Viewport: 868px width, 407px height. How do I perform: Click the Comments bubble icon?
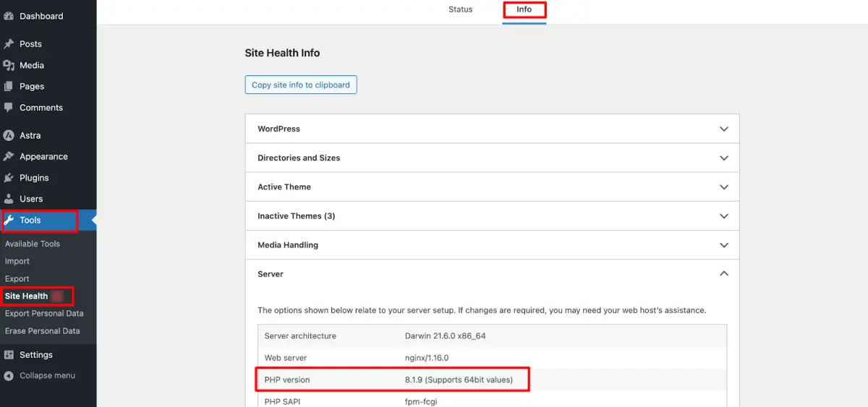[x=9, y=108]
